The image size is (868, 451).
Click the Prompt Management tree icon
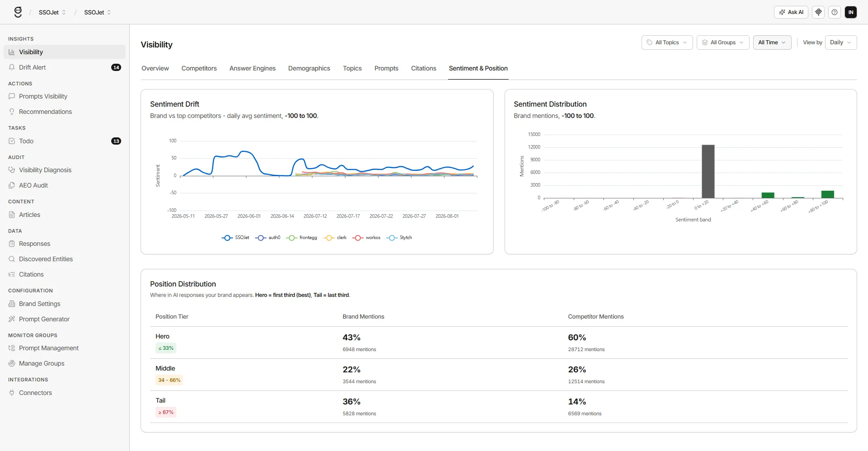[x=12, y=348]
